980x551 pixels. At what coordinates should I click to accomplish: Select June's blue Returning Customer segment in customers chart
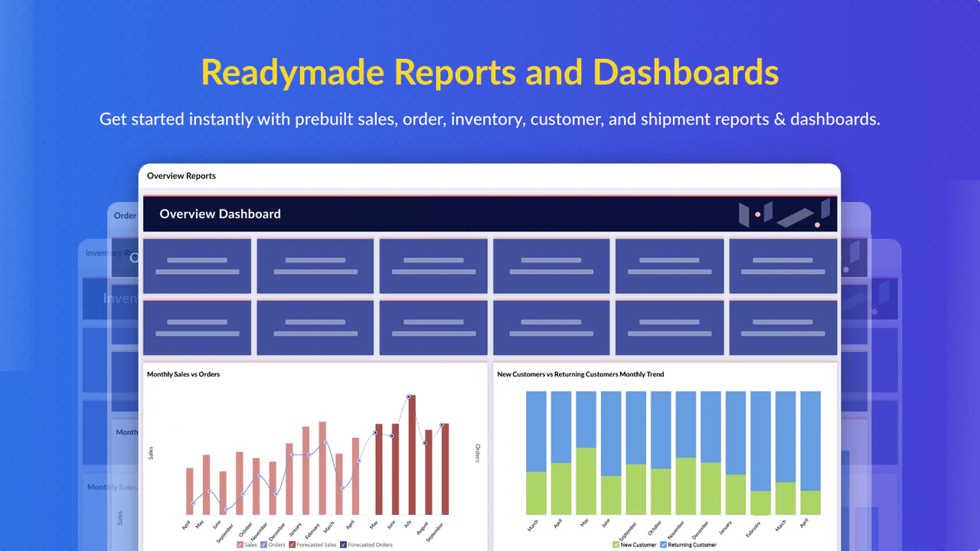[x=611, y=433]
